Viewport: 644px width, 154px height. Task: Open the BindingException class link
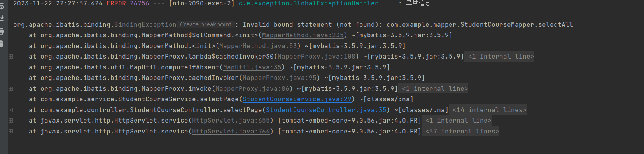point(145,25)
